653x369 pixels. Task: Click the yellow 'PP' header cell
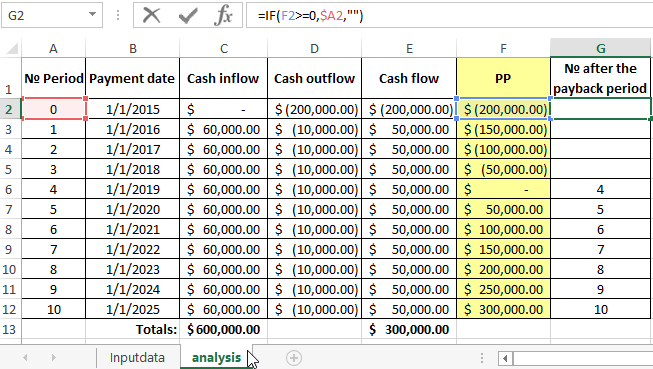[x=503, y=78]
